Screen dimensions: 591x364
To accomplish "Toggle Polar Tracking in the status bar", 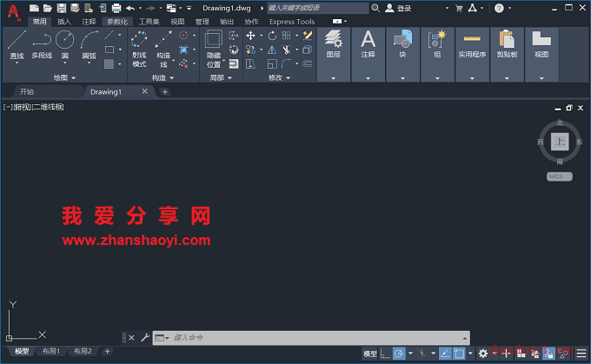I will (399, 354).
